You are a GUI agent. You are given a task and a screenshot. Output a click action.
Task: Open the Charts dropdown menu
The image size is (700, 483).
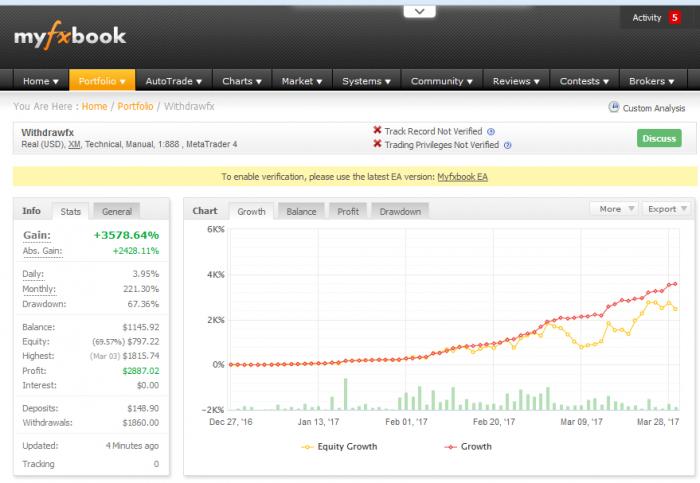coord(242,81)
